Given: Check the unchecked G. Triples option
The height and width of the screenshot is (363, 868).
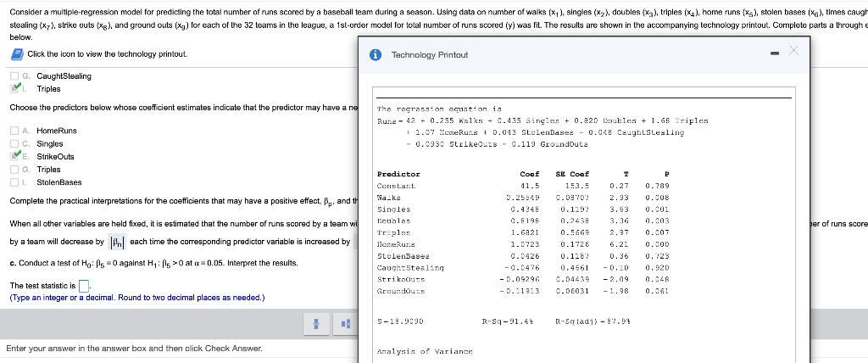Looking at the screenshot, I should pos(15,170).
